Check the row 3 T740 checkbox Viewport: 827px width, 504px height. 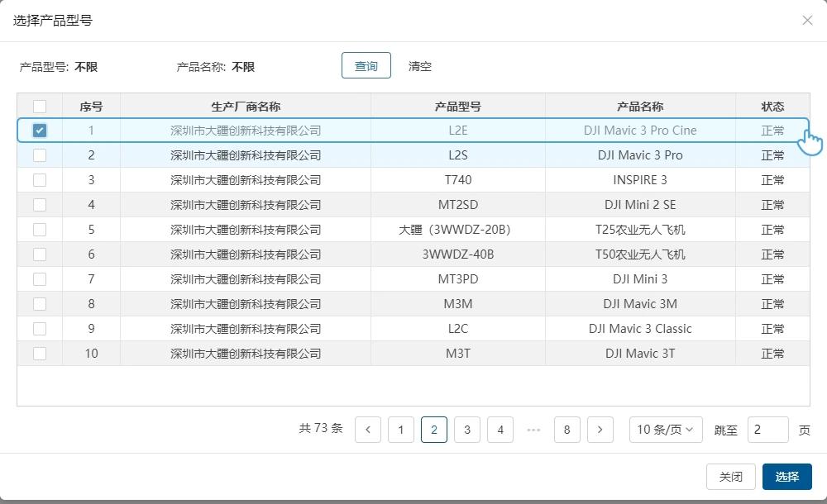(x=40, y=180)
